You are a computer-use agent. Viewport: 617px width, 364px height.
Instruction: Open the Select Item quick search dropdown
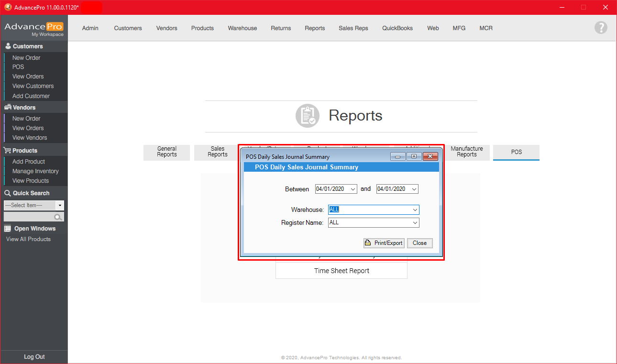[x=60, y=205]
